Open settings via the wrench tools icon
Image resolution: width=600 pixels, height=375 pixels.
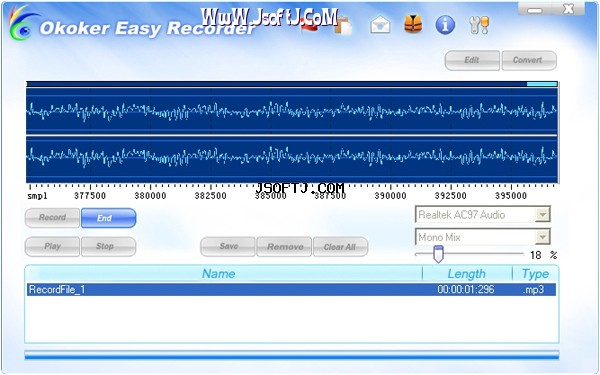click(x=479, y=25)
